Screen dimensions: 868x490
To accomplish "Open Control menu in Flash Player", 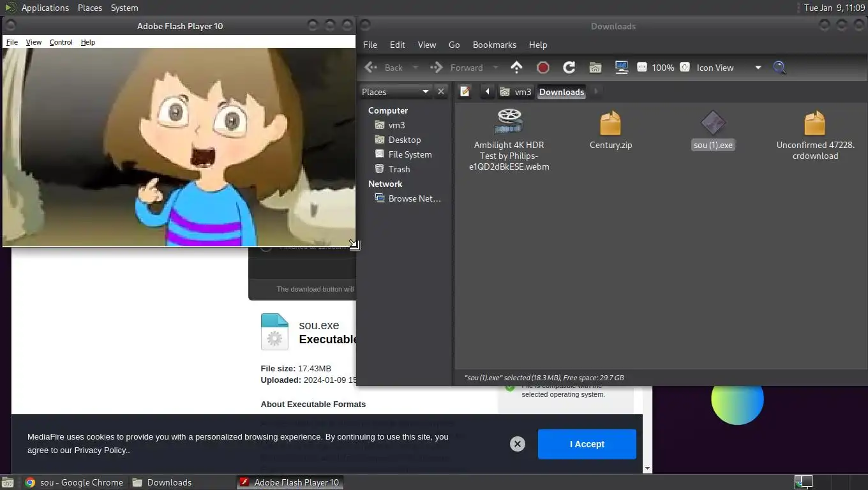I will 61,42.
